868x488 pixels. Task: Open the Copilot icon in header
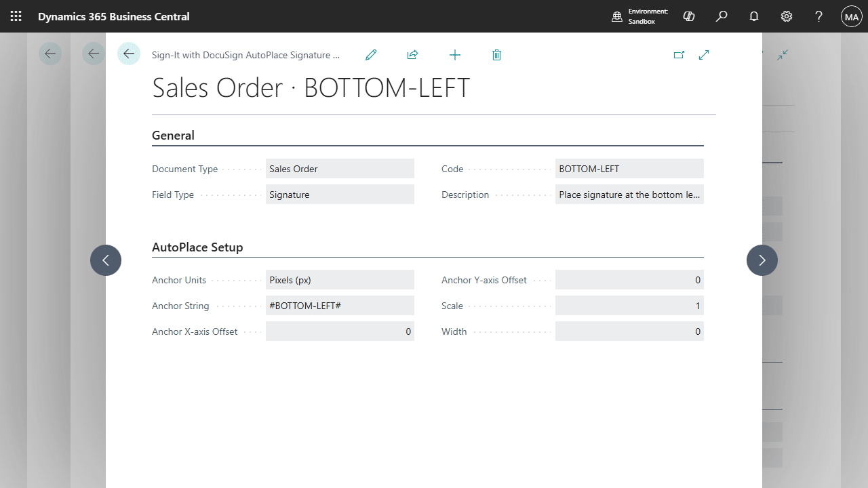coord(689,16)
